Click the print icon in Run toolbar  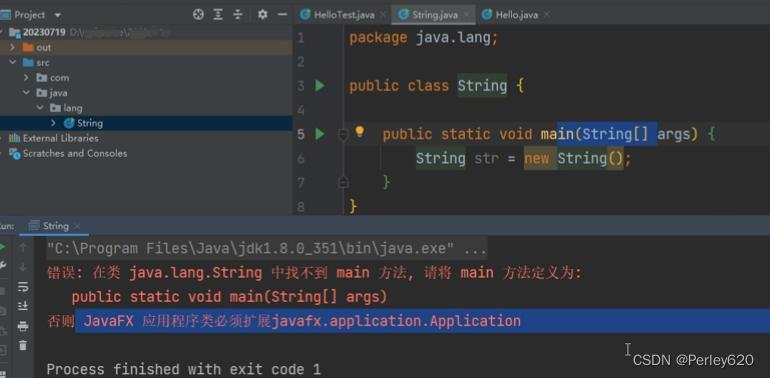pyautogui.click(x=23, y=326)
